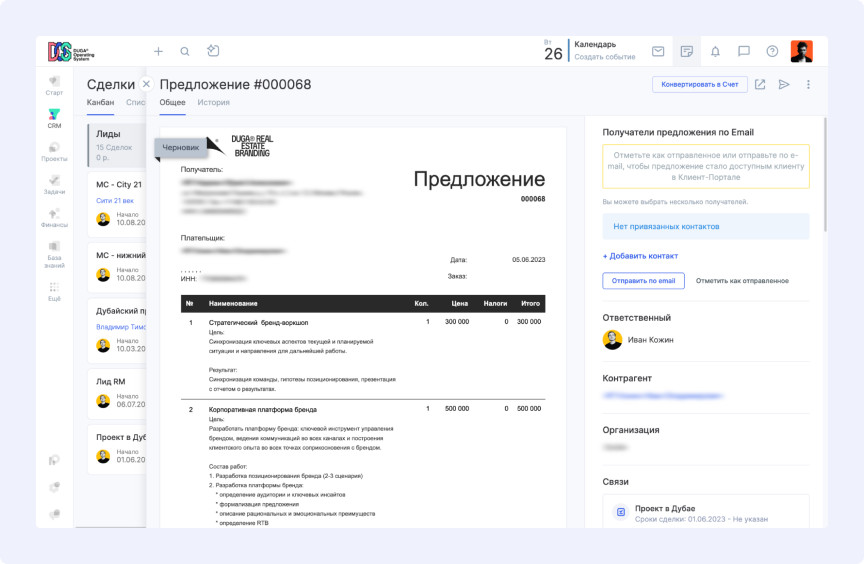Click the send paper-plane icon
The width and height of the screenshot is (864, 564).
[784, 84]
